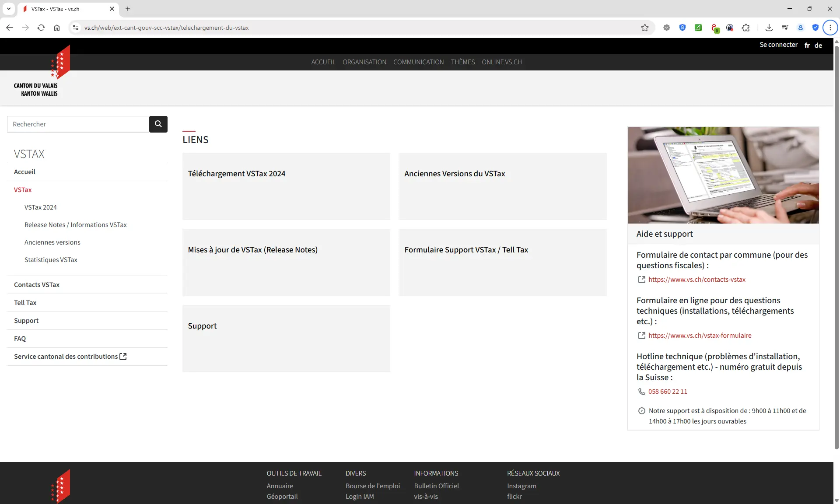Image resolution: width=840 pixels, height=504 pixels.
Task: Open contacts-vstax link
Action: [696, 280]
